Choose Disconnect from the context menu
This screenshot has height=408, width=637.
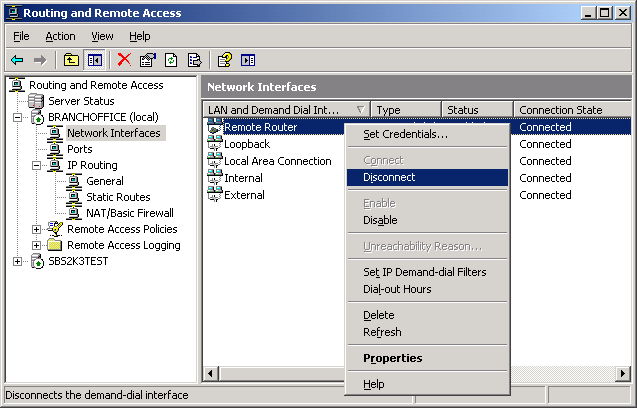[427, 177]
